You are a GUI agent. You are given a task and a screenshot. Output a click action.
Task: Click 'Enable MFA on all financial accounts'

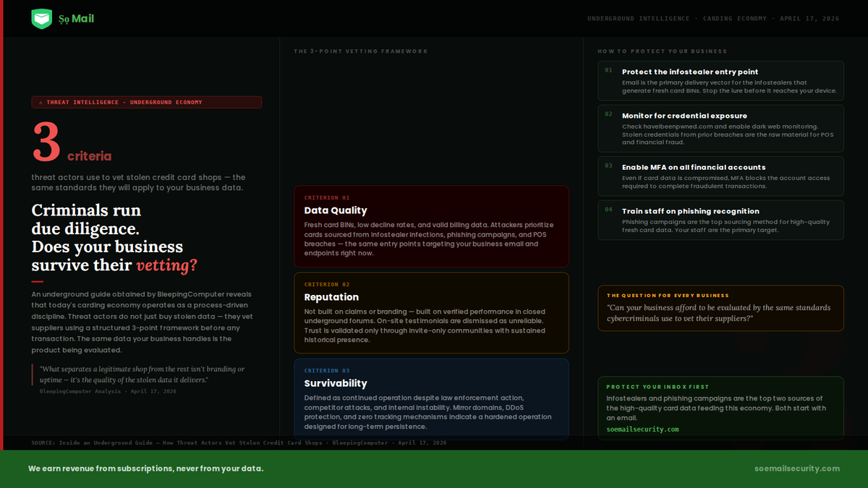click(693, 167)
